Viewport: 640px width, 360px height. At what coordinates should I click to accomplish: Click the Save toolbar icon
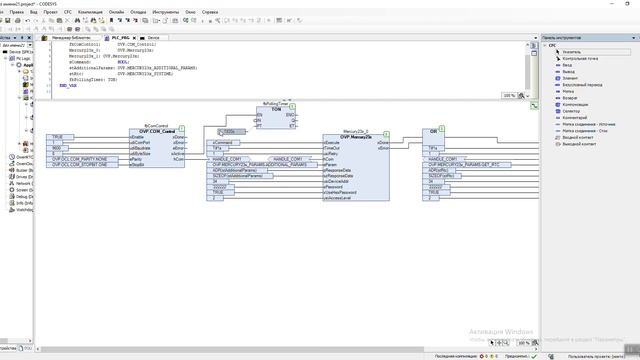coord(7,20)
